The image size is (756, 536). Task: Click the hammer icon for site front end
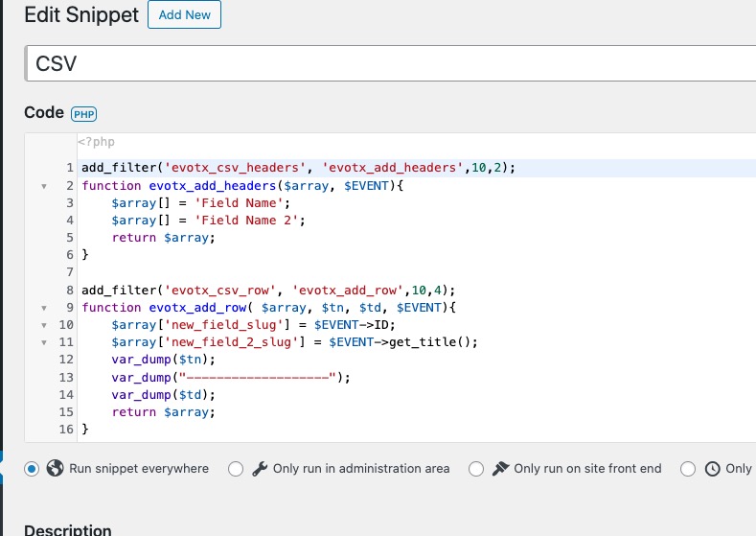[500, 469]
